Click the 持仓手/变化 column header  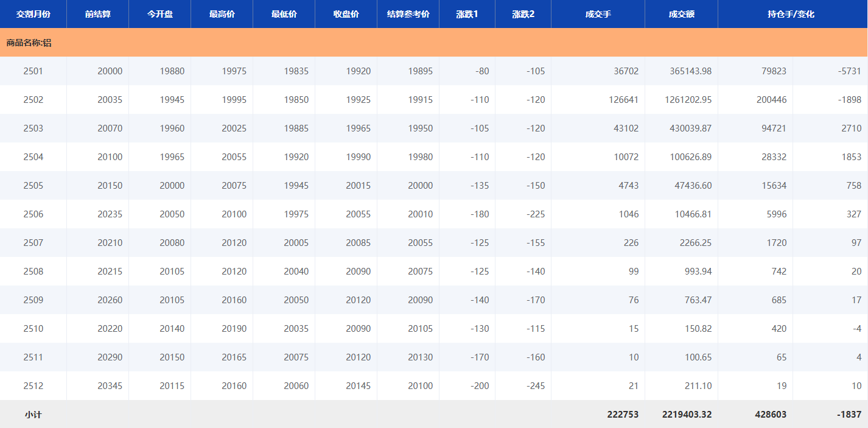793,14
